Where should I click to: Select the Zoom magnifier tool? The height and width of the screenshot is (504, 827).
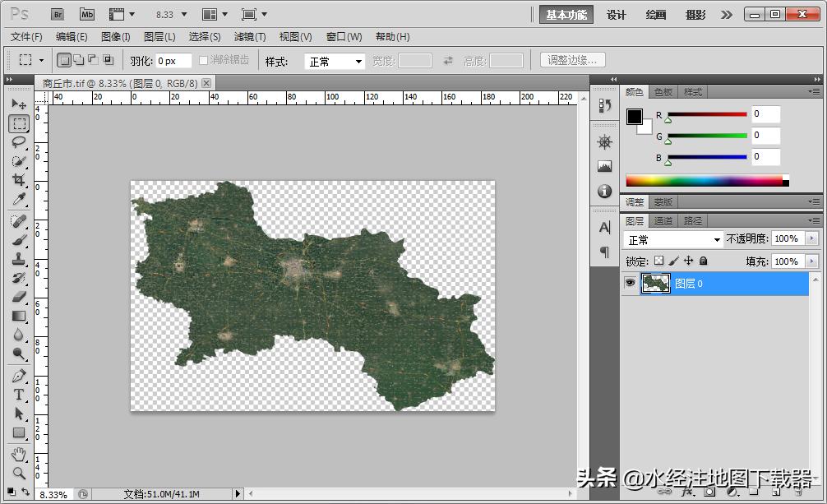click(19, 474)
